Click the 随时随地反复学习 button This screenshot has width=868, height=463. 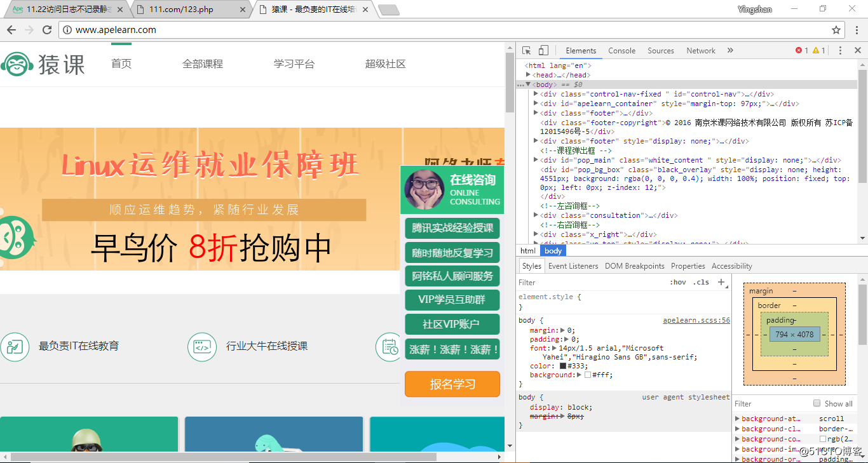[452, 252]
